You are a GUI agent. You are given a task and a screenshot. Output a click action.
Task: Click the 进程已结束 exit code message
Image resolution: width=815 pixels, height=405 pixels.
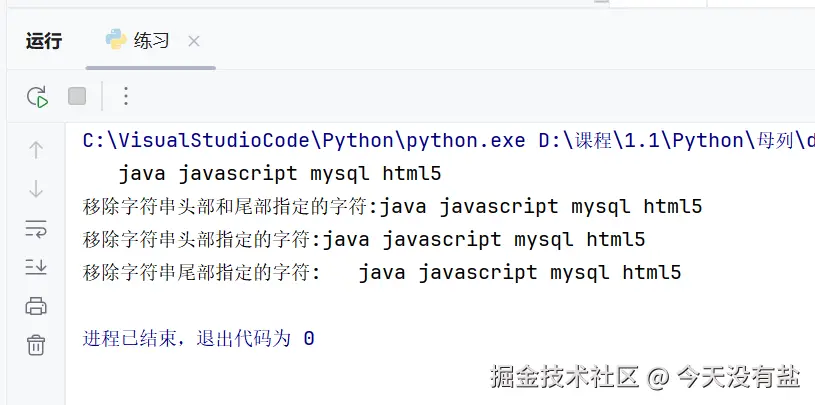pyautogui.click(x=198, y=339)
